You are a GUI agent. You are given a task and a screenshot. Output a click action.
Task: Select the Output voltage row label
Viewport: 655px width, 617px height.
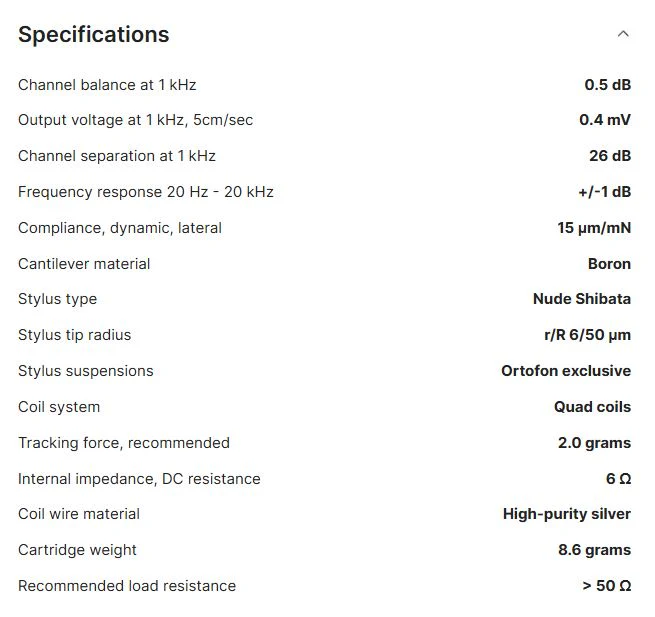135,120
